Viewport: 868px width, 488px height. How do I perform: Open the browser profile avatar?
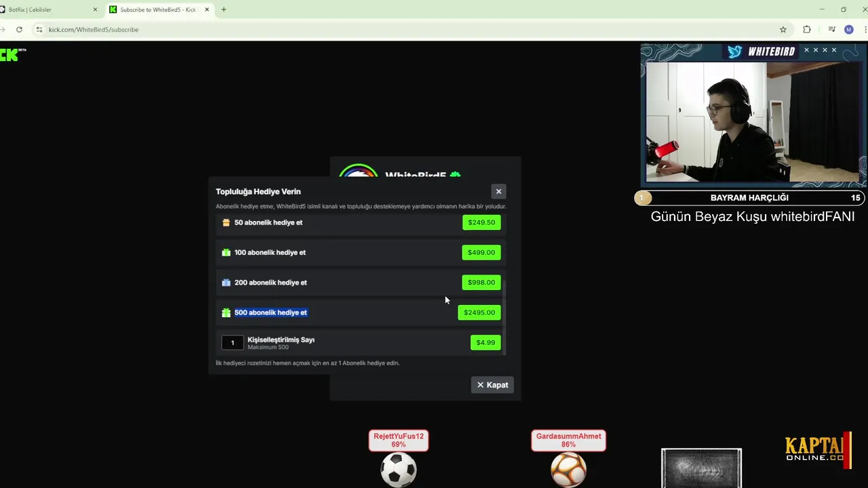point(848,29)
